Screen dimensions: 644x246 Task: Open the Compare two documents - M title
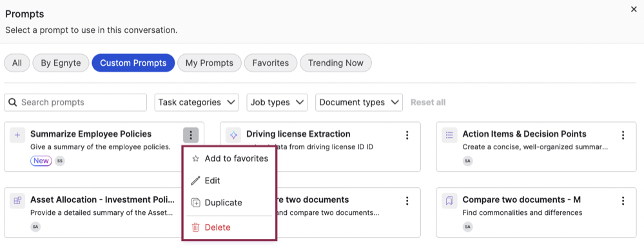pos(522,200)
